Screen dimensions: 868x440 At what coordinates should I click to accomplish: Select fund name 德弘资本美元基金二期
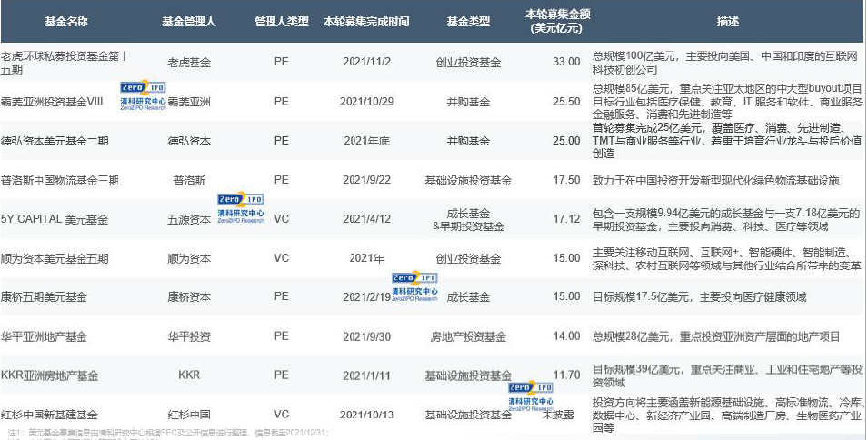(55, 141)
